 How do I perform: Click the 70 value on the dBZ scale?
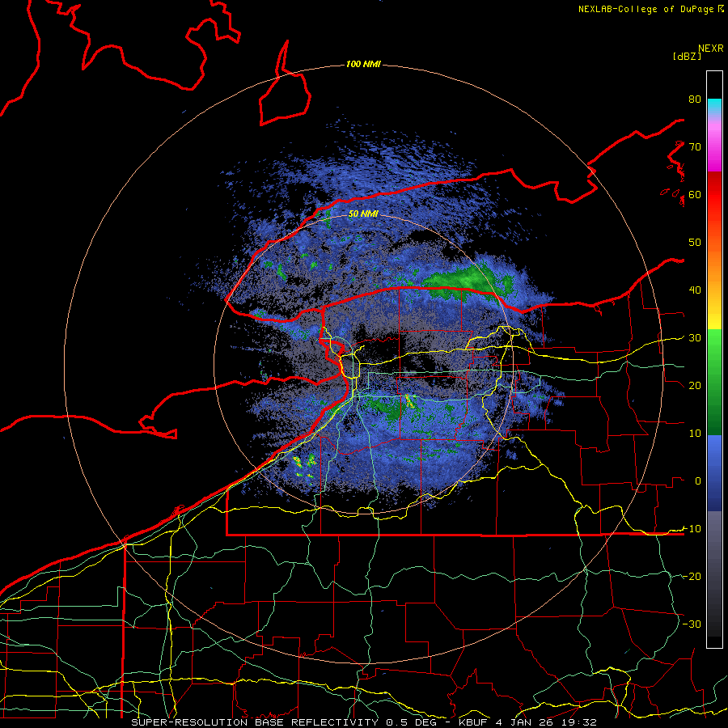tap(695, 147)
